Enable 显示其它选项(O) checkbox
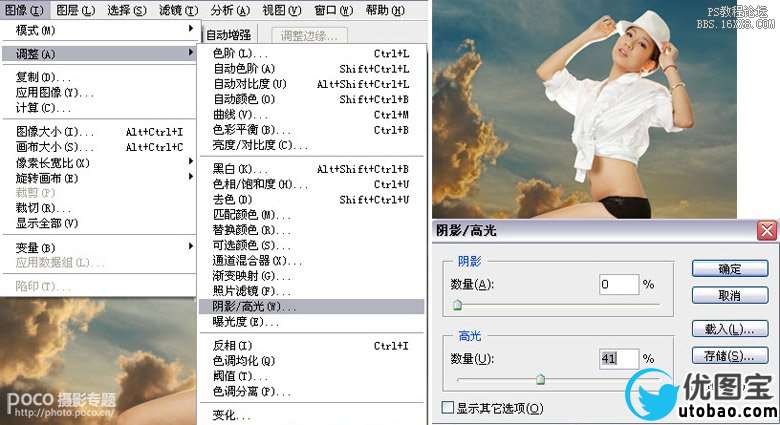The image size is (780, 425). 448,408
